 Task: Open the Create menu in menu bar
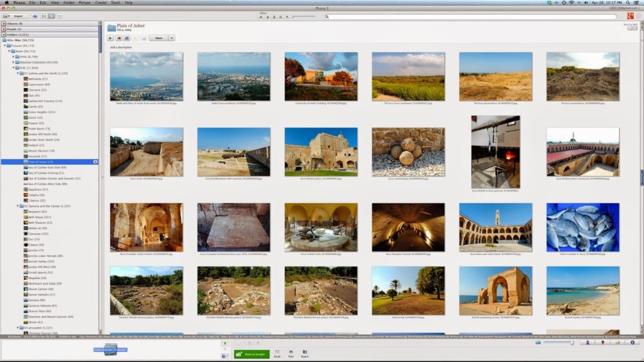pyautogui.click(x=101, y=3)
